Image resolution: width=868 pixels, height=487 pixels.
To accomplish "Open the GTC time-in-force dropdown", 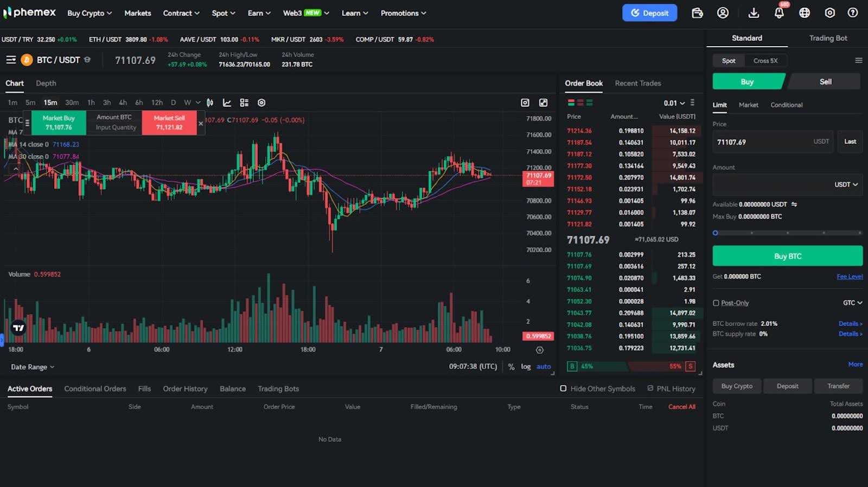I will tap(852, 303).
